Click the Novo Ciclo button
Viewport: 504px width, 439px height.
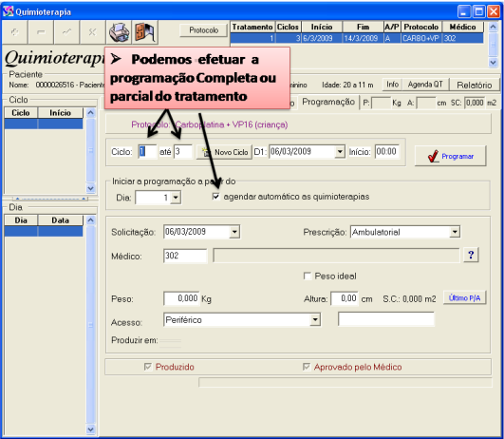click(x=224, y=152)
